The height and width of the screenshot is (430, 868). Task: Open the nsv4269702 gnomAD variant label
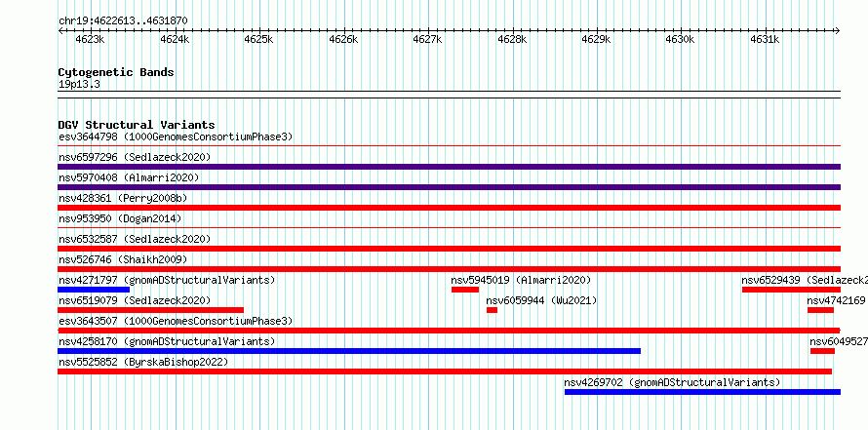point(672,382)
